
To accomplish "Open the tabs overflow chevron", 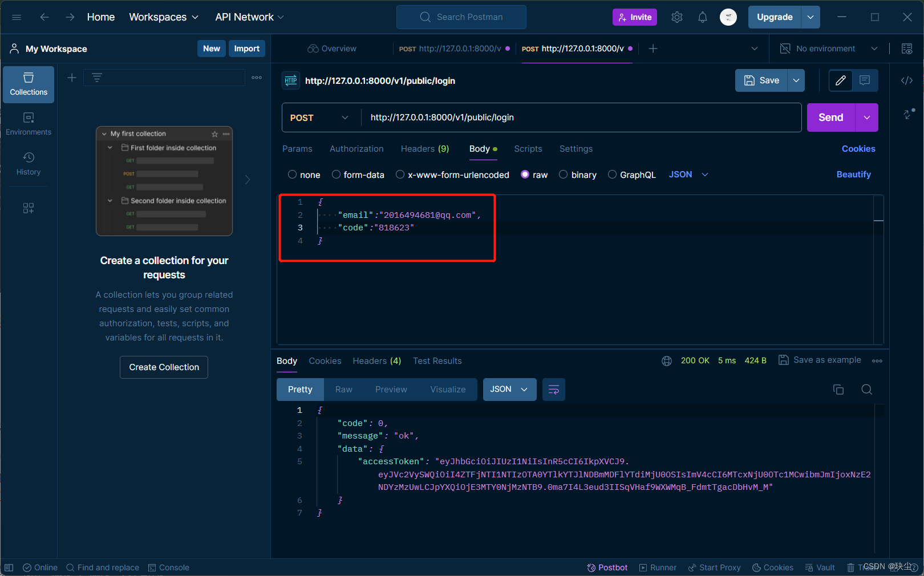I will pyautogui.click(x=755, y=48).
